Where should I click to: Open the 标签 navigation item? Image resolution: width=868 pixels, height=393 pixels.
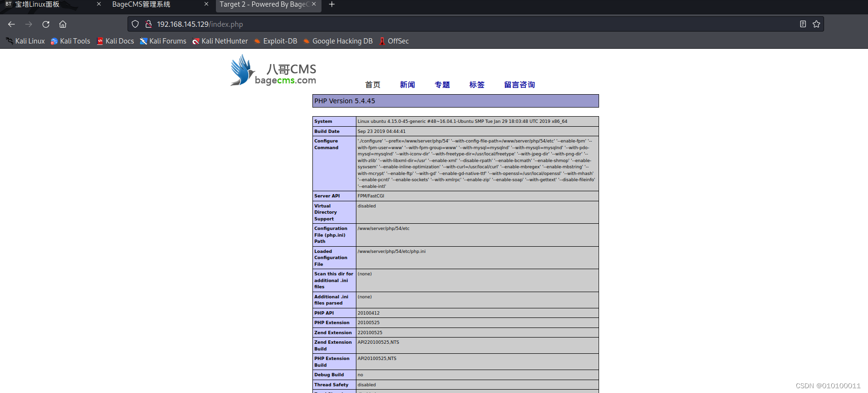point(477,85)
